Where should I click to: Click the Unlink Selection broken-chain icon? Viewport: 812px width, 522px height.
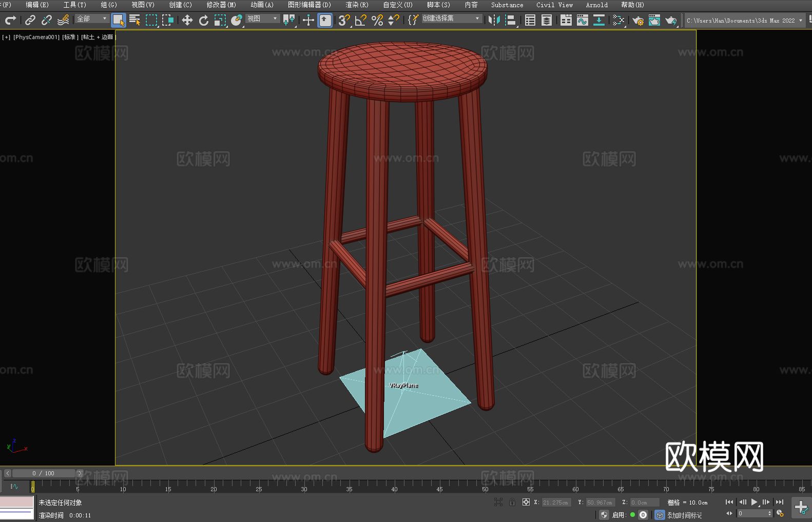pos(47,20)
